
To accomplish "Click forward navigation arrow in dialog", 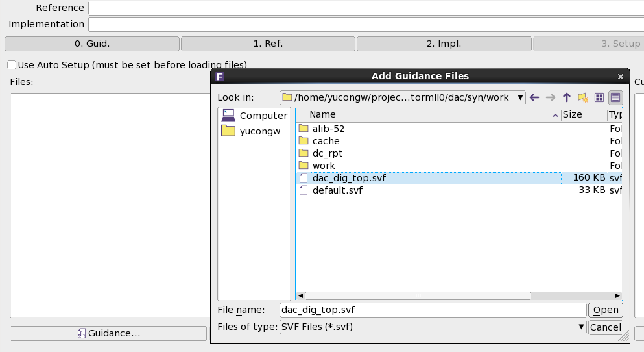I will pyautogui.click(x=551, y=97).
